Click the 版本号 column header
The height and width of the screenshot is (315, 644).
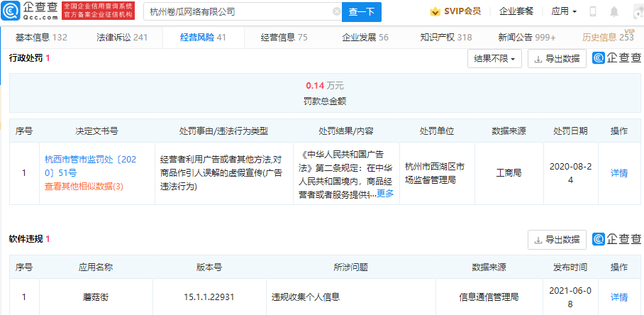tap(209, 267)
